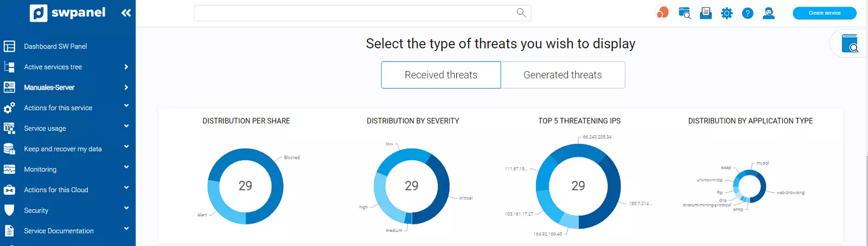
Task: Click into the top search field
Action: coord(353,13)
